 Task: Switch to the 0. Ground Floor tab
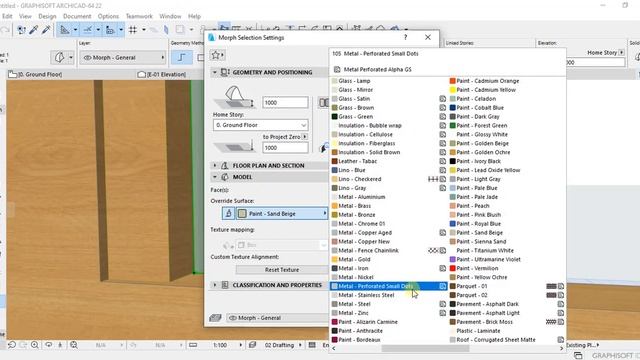(x=36, y=74)
